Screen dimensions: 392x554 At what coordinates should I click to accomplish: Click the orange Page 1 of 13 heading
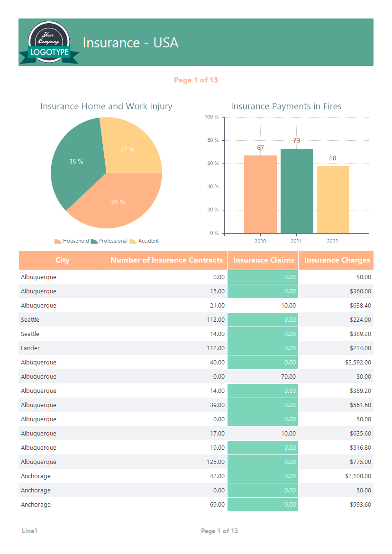[x=196, y=80]
